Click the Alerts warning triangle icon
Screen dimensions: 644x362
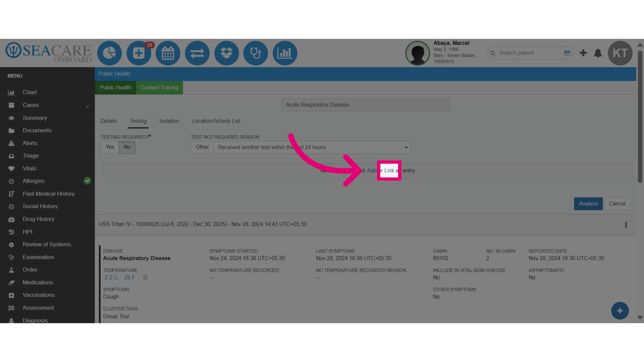[x=11, y=143]
